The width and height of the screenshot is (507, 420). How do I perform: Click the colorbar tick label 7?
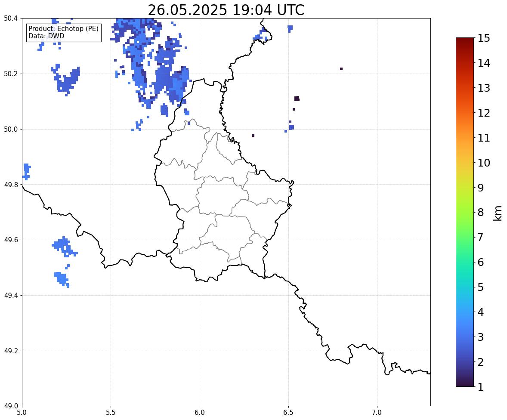[481, 237]
